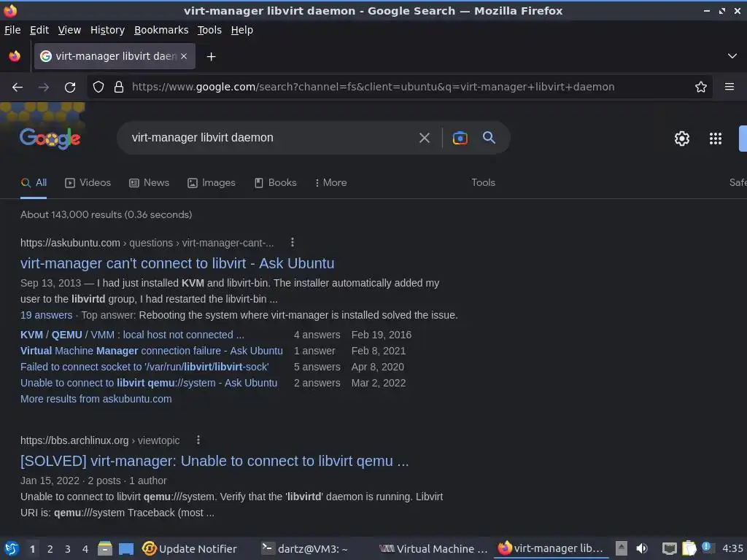Open Google quick settings gear
The width and height of the screenshot is (747, 560).
click(682, 139)
